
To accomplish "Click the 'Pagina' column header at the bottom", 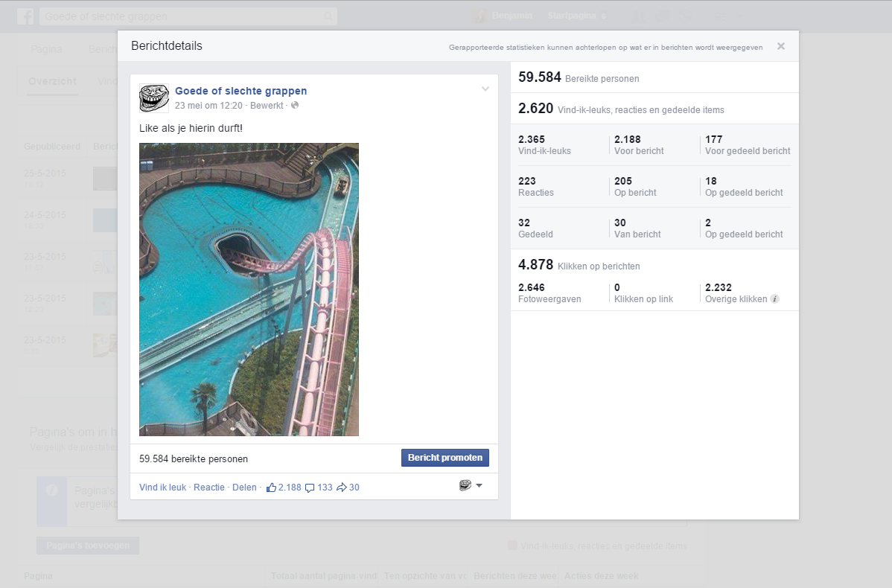I will pos(38,576).
